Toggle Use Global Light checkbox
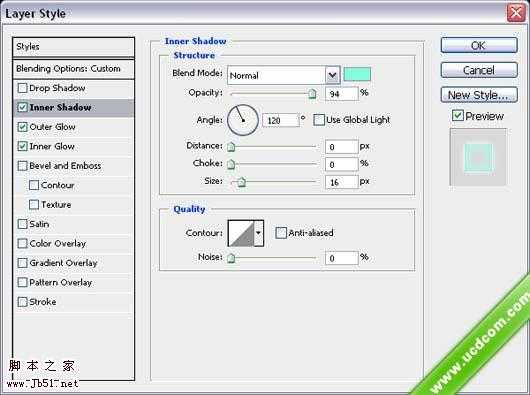Image resolution: width=530 pixels, height=395 pixels. [x=319, y=120]
